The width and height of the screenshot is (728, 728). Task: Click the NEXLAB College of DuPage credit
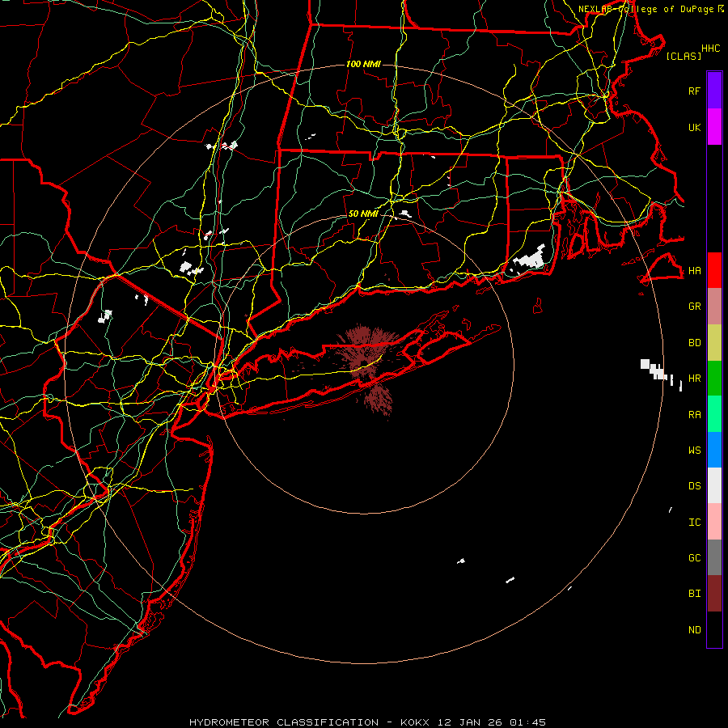(x=650, y=9)
